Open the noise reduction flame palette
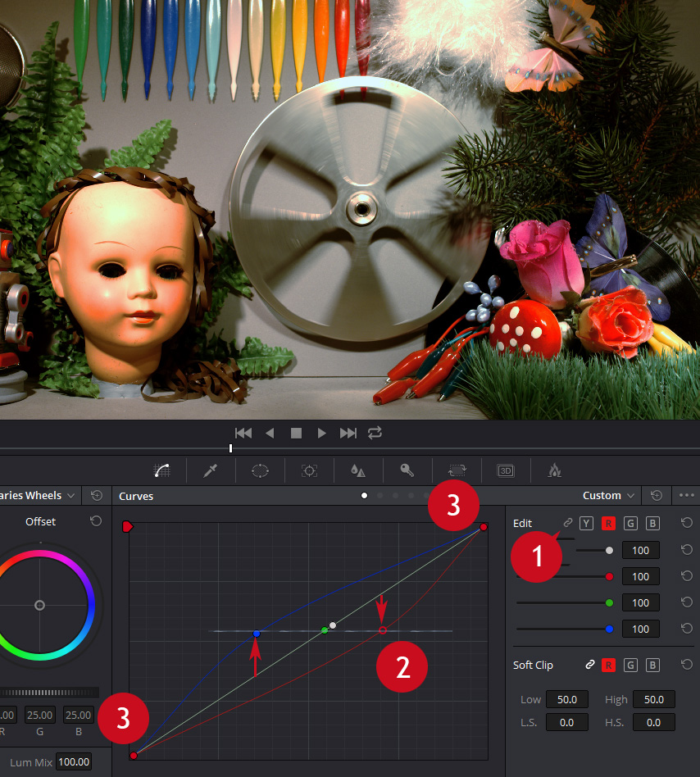This screenshot has width=700, height=777. pos(554,470)
